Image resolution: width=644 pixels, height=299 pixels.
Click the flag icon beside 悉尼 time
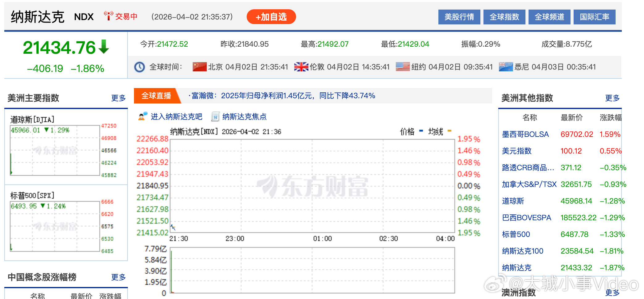click(x=506, y=67)
